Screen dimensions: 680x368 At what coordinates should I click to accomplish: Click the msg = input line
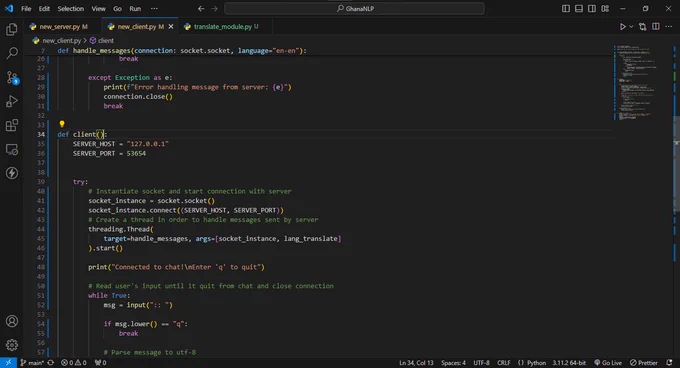pyautogui.click(x=138, y=305)
